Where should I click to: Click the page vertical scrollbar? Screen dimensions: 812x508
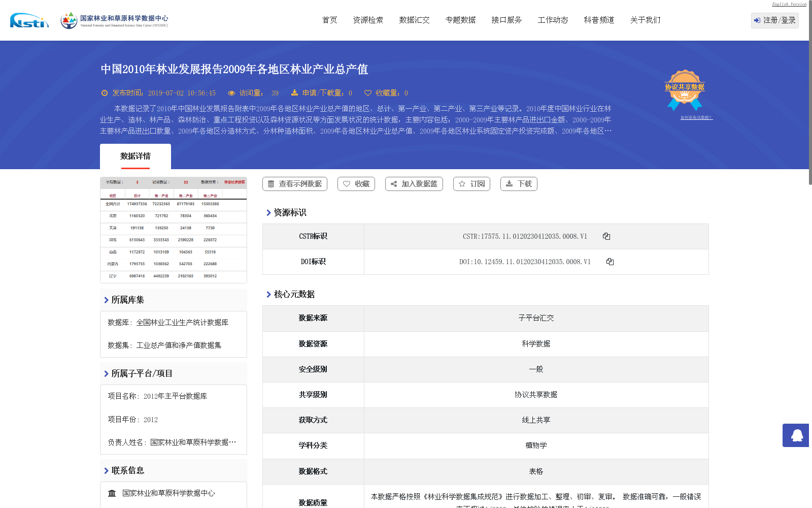tap(810, 91)
